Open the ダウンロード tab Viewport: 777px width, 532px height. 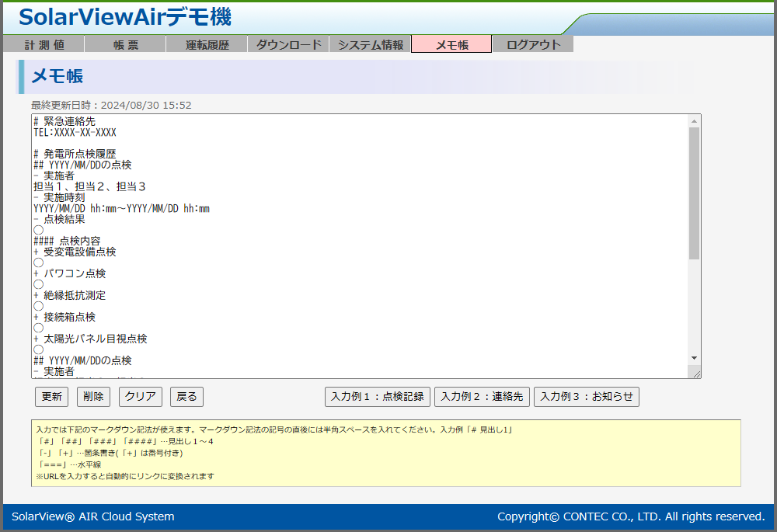click(288, 45)
